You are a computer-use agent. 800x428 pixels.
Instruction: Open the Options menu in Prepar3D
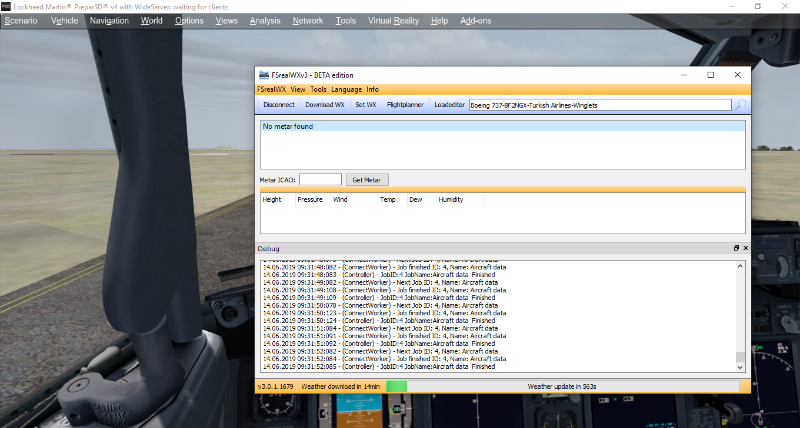(189, 21)
